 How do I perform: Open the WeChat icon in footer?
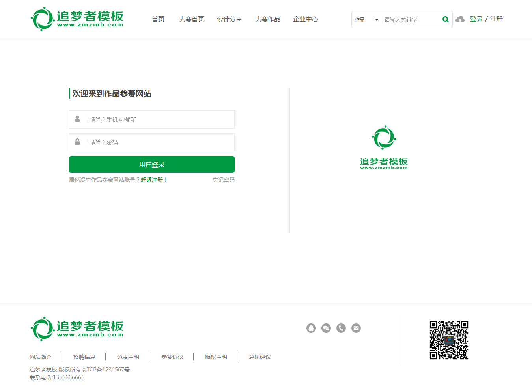326,328
